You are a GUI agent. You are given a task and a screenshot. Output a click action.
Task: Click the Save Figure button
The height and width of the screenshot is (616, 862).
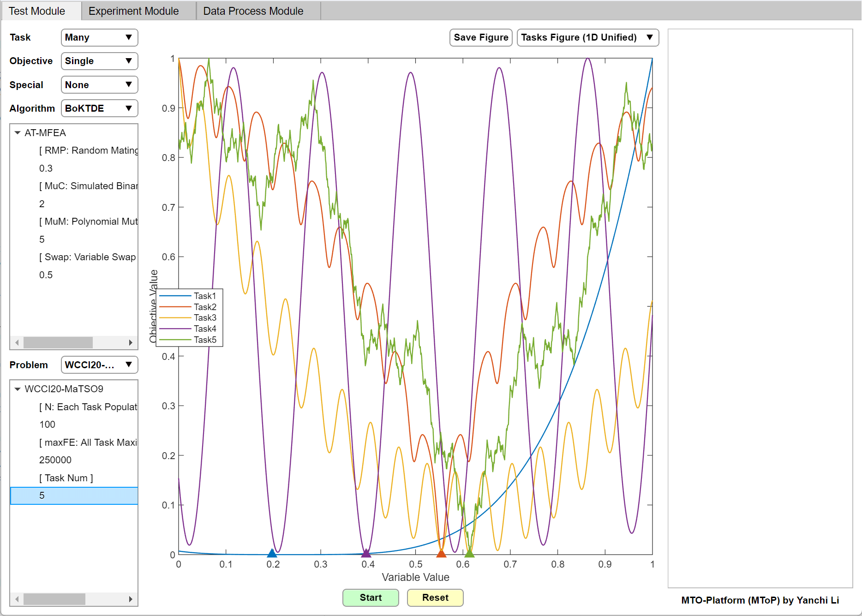point(481,37)
